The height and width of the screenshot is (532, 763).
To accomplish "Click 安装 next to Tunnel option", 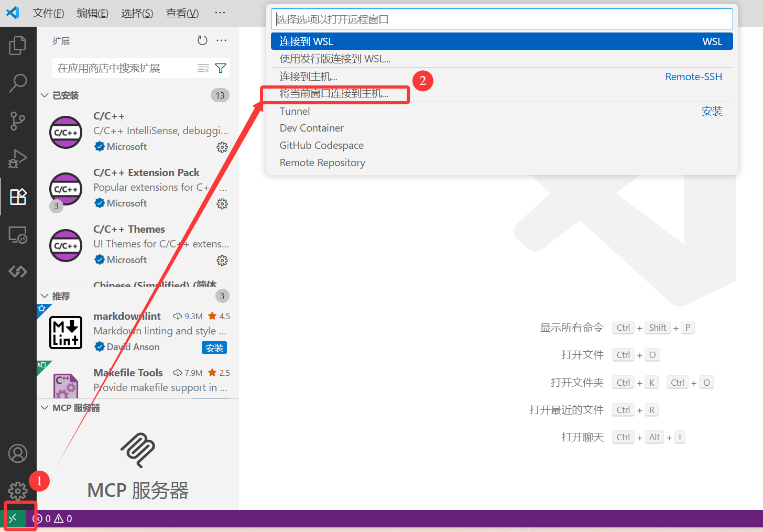I will (712, 111).
